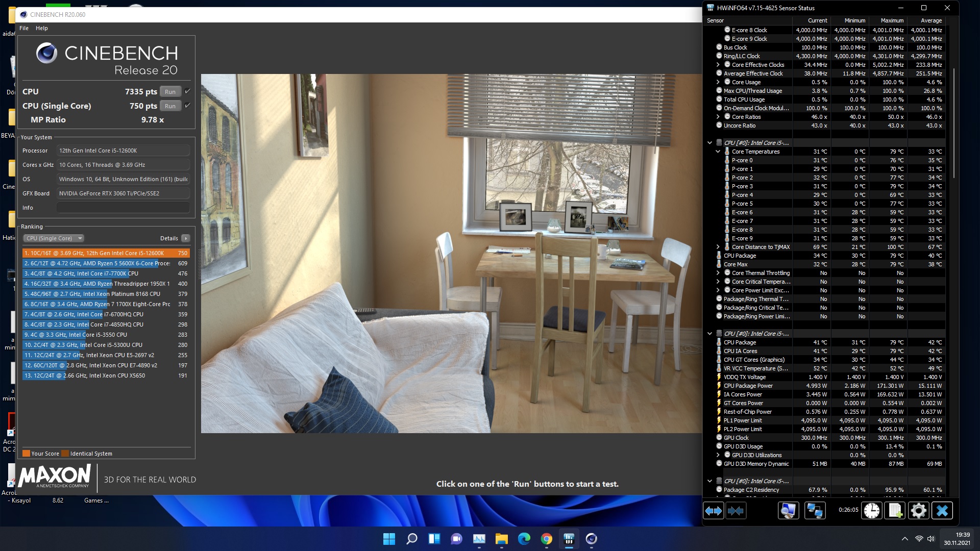Collapse the Core Temperatures tree node

(718, 152)
